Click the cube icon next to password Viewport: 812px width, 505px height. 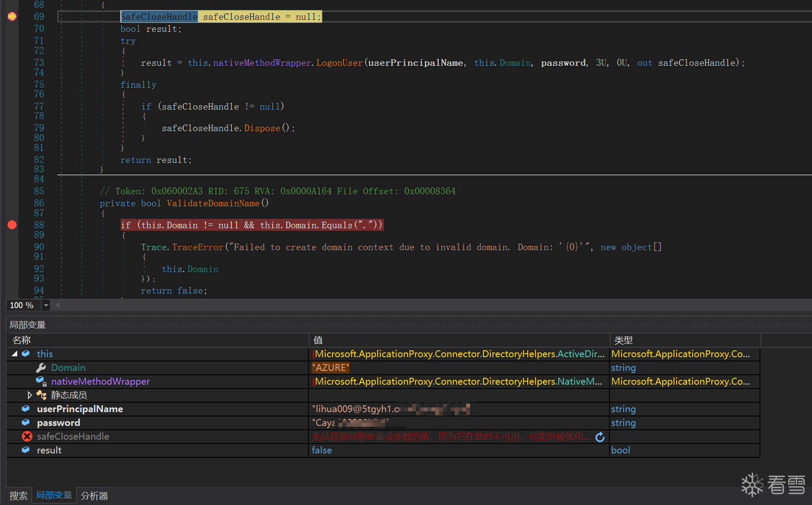coord(26,422)
